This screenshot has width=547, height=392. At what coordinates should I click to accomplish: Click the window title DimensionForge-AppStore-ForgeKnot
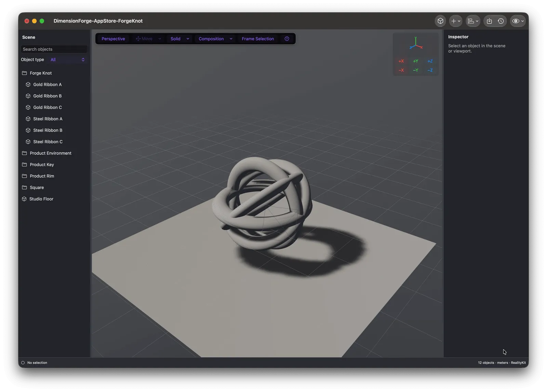[98, 21]
